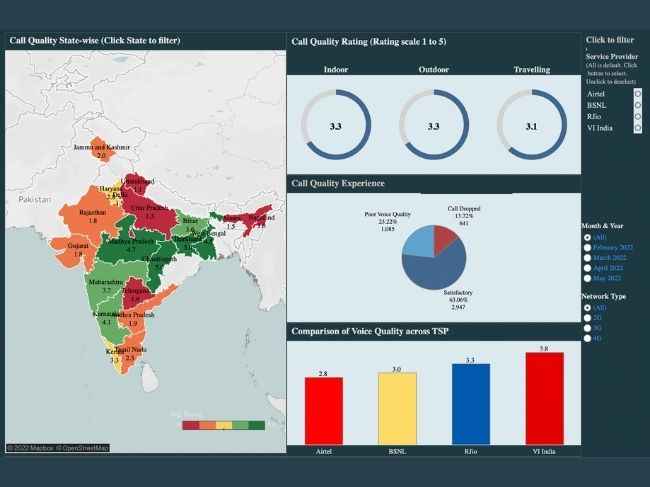Select Uttar Pradesh on the map
Screen dimensions: 650x487
(x=150, y=212)
